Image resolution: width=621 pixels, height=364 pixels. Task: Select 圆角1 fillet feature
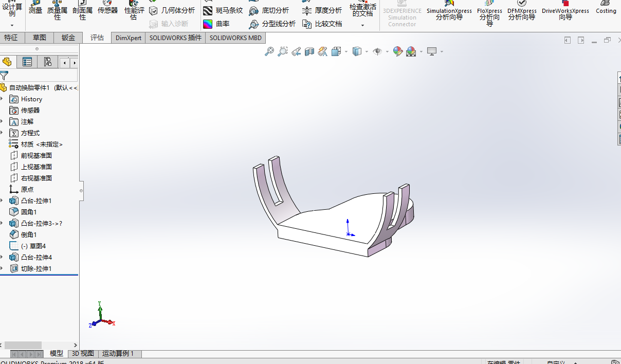(24, 212)
